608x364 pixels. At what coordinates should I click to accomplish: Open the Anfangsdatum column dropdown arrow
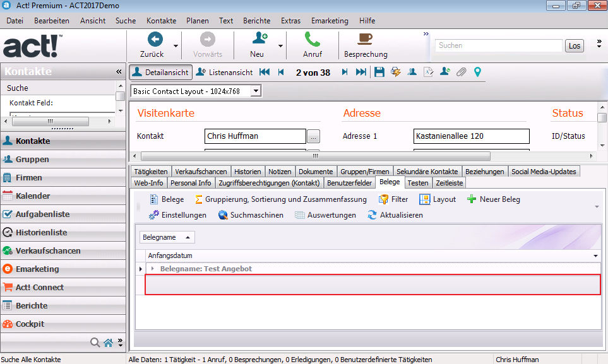[595, 256]
